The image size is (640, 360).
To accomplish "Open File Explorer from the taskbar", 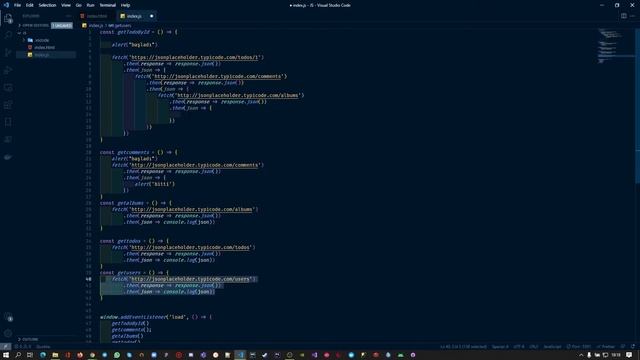I will pyautogui.click(x=55, y=355).
